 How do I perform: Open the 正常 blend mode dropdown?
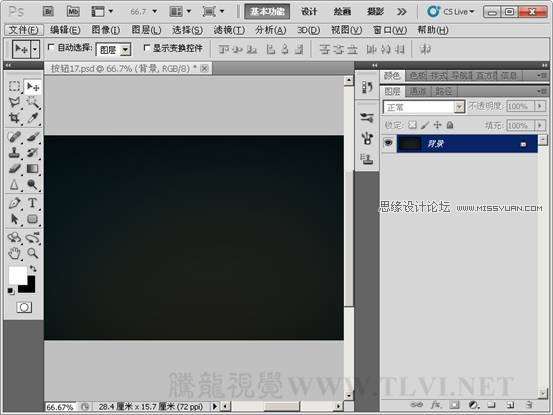[424, 107]
